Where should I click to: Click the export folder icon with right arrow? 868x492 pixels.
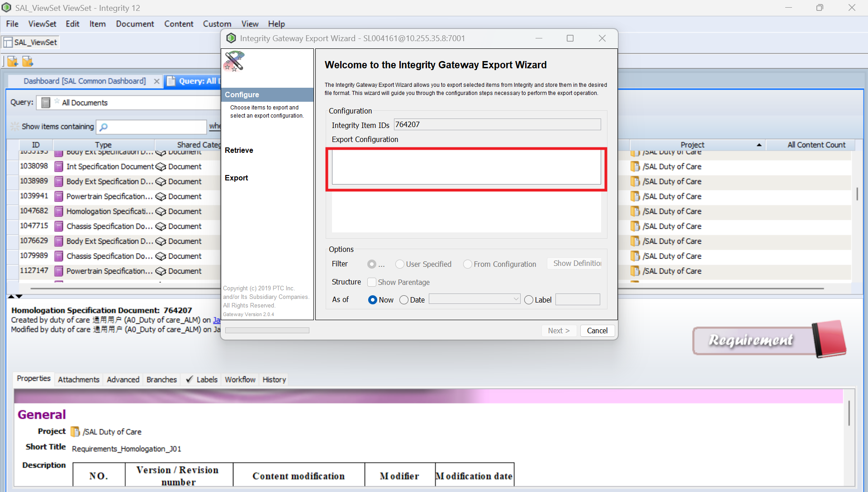[28, 61]
